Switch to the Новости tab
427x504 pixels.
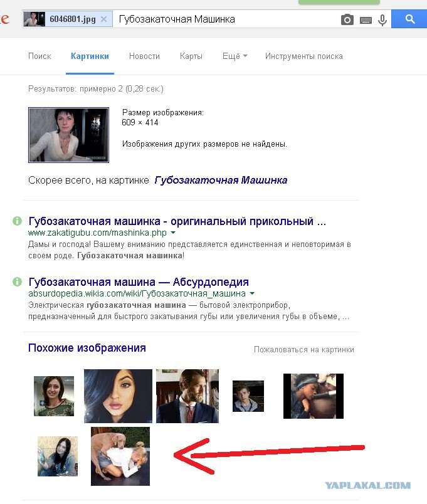[x=144, y=56]
